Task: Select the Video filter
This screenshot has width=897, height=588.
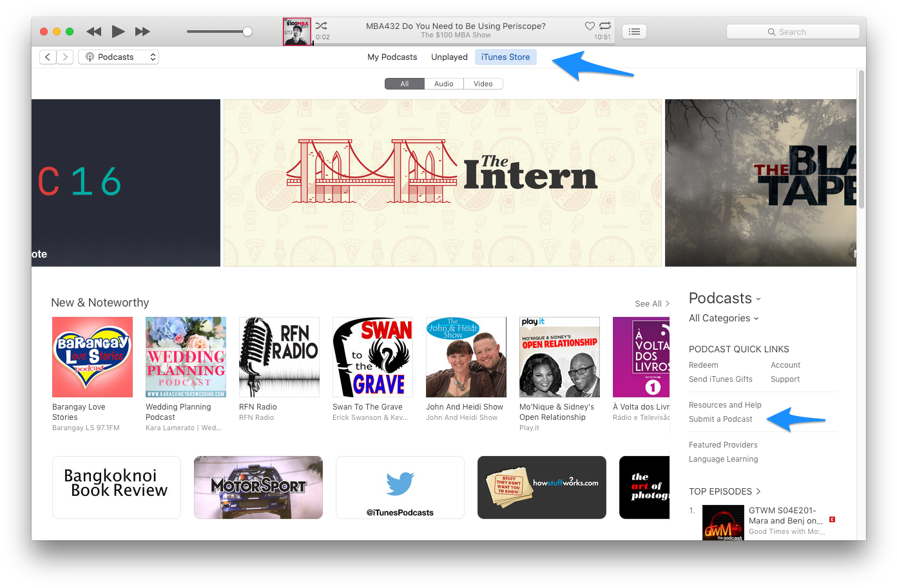Action: point(483,83)
